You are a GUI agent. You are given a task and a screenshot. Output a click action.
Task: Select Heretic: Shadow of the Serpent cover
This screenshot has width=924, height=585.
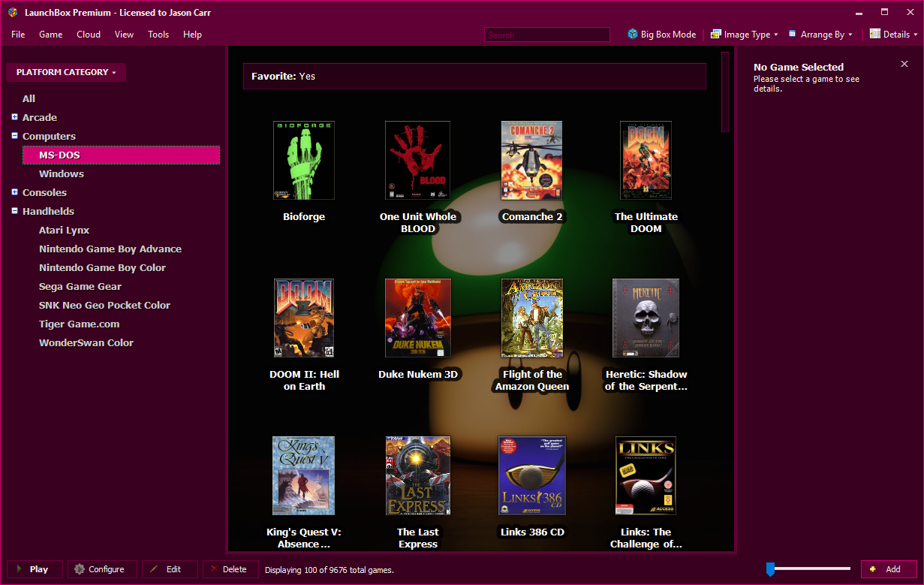click(x=646, y=318)
